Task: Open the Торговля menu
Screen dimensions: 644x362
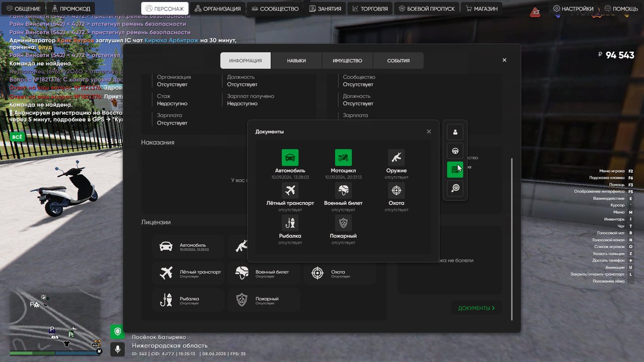Action: (x=370, y=9)
